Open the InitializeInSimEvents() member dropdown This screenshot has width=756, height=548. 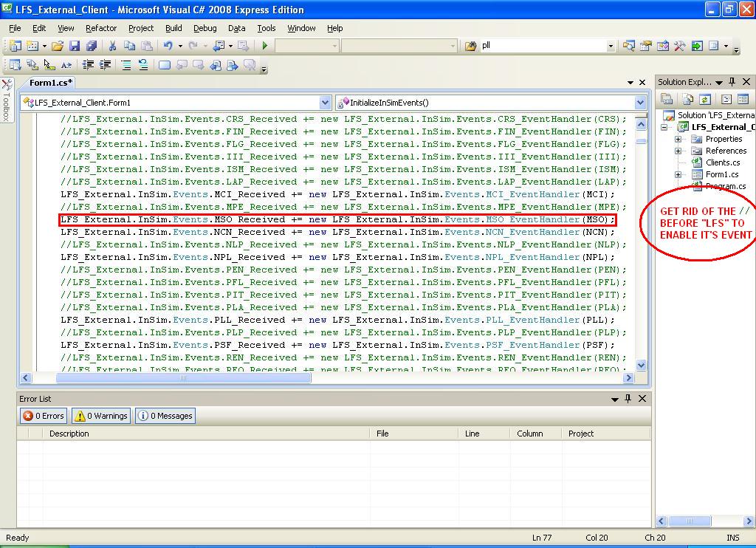click(640, 103)
